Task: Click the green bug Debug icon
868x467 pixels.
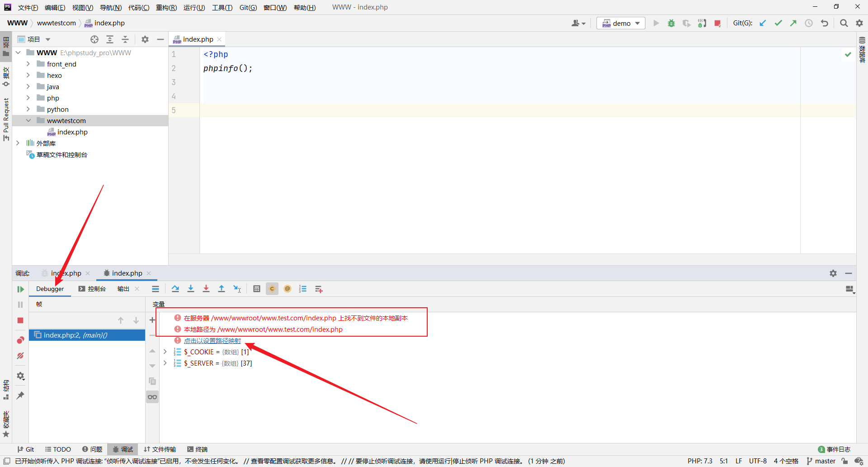Action: pyautogui.click(x=671, y=23)
